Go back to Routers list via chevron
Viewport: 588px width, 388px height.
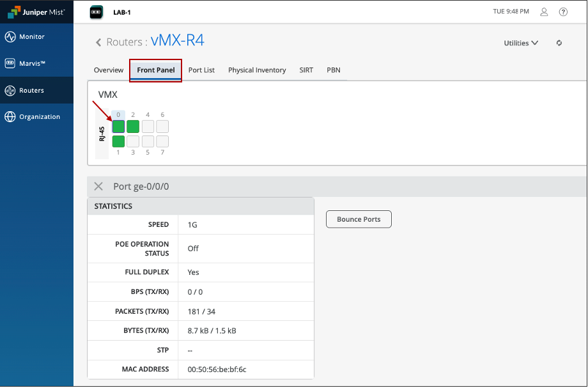98,43
